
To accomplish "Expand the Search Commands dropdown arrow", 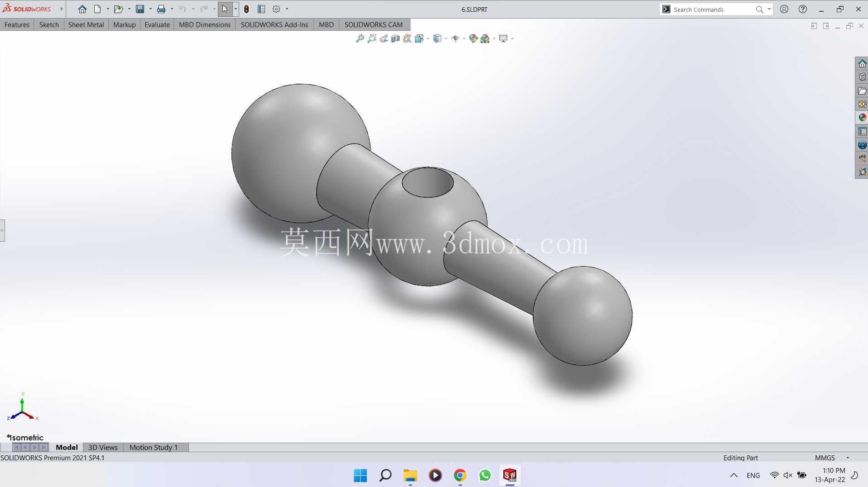I will [769, 9].
